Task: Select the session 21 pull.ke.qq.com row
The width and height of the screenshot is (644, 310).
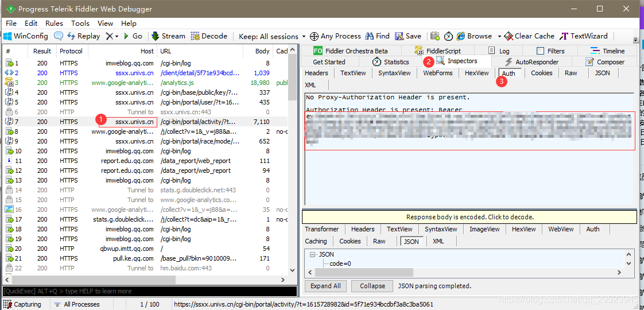Action: point(146,259)
